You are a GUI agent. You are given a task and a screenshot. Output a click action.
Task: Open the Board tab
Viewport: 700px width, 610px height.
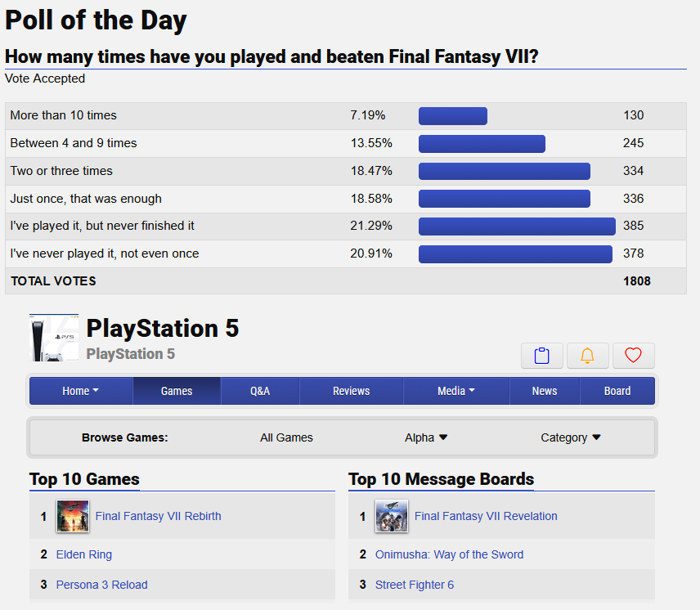(617, 391)
